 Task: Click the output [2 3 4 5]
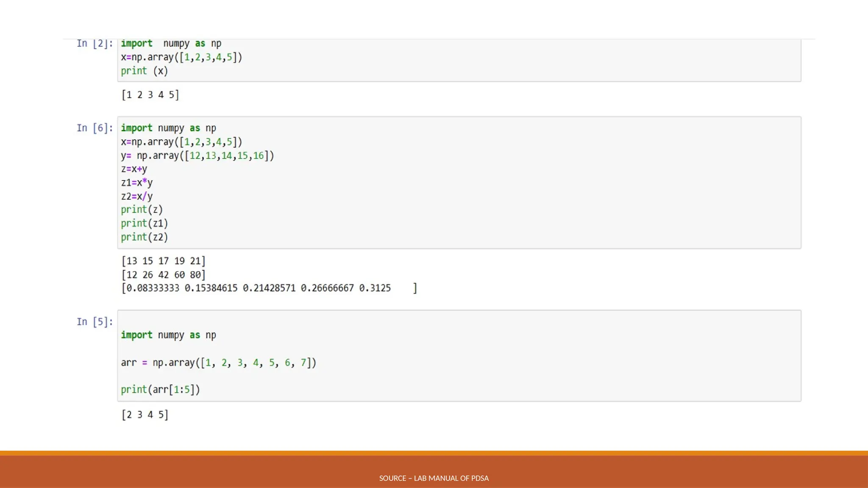click(x=145, y=415)
